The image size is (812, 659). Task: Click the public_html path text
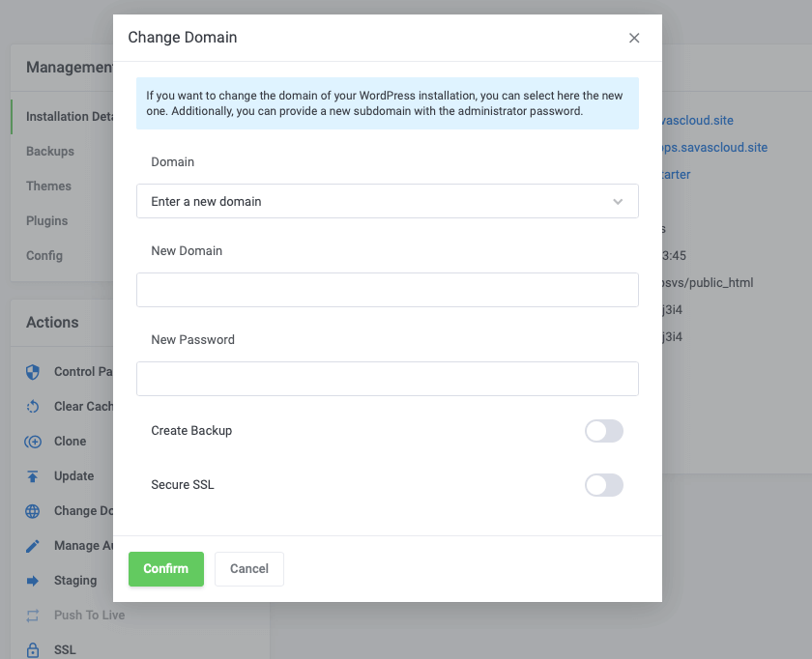coord(708,283)
